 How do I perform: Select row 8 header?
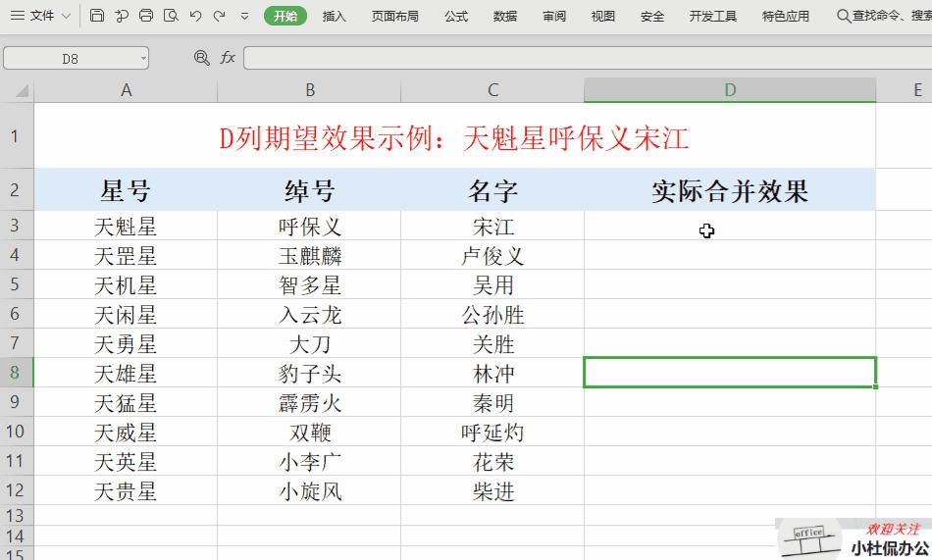pyautogui.click(x=16, y=373)
